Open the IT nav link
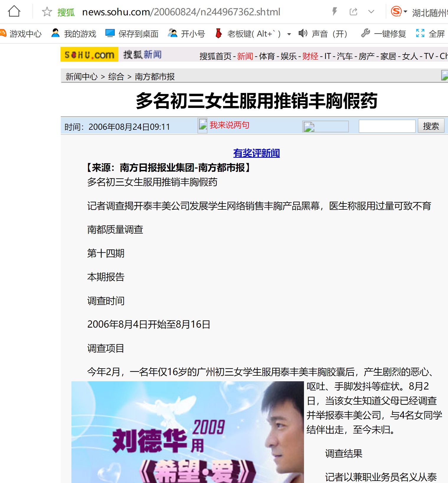 pos(328,56)
